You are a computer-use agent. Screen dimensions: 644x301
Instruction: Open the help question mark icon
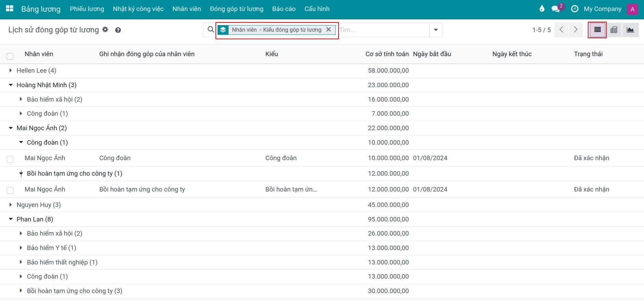pos(118,30)
